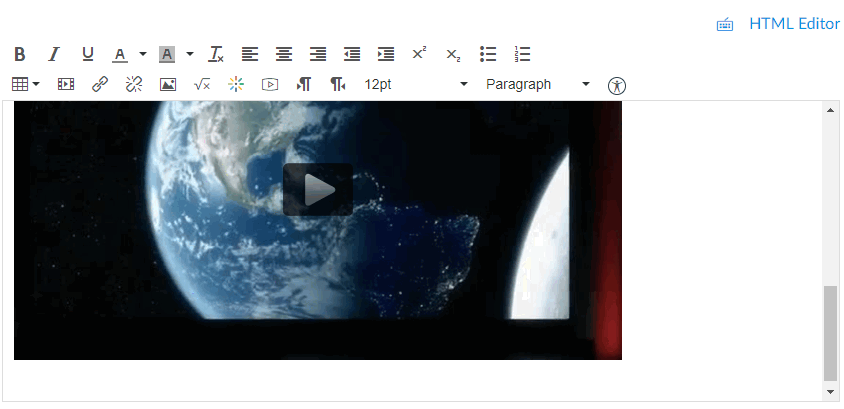Click the editor scrollbar up arrow
This screenshot has height=409, width=844.
830,110
